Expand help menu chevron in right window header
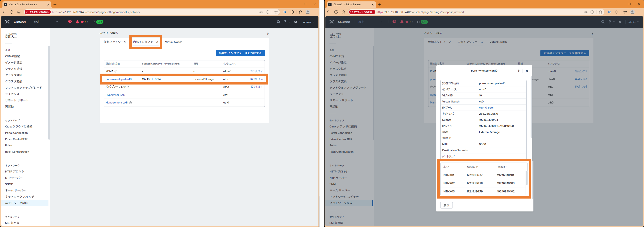The image size is (644, 227). tap(614, 22)
